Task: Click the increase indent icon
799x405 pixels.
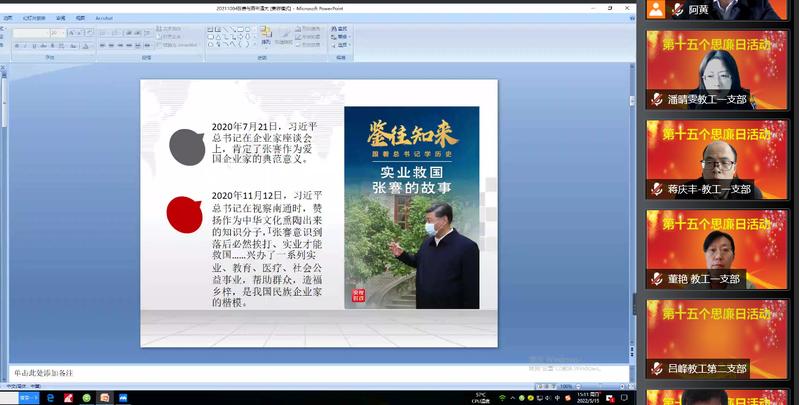Action: click(x=138, y=33)
